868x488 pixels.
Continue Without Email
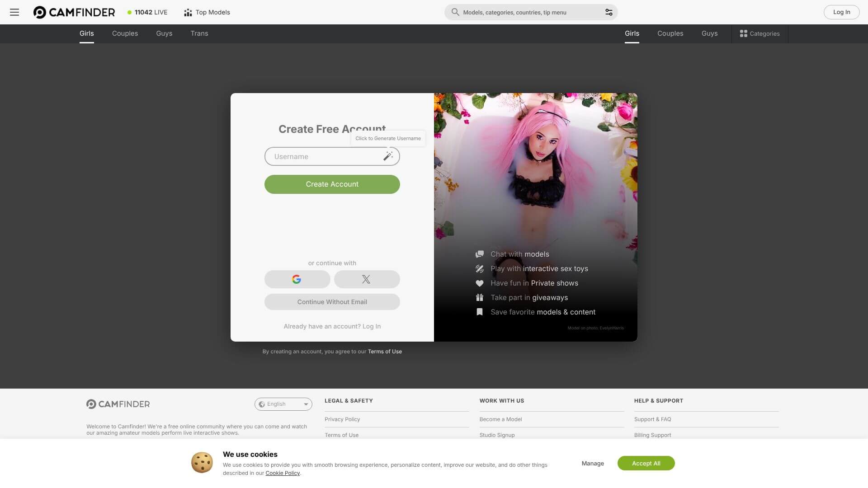tap(332, 301)
